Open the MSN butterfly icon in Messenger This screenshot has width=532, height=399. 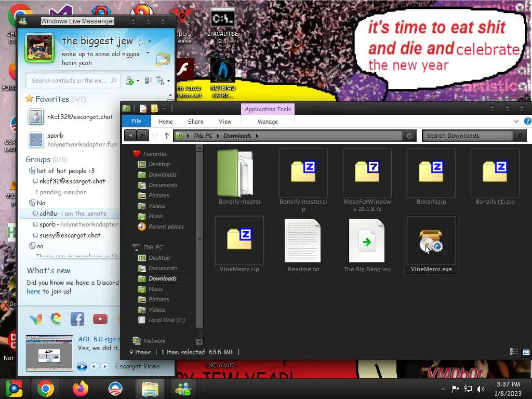click(x=36, y=319)
